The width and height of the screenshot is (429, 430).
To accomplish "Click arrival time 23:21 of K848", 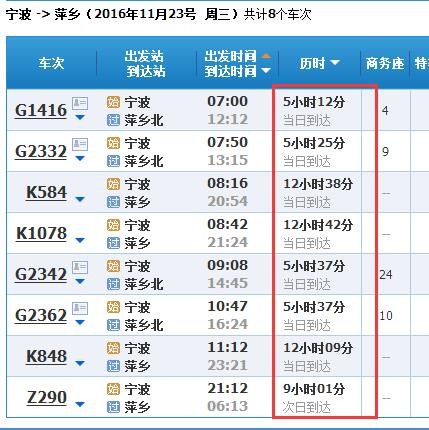I will [228, 365].
